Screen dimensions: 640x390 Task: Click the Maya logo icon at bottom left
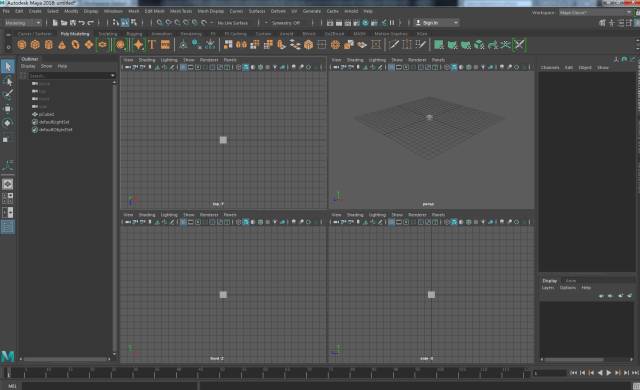coord(8,356)
